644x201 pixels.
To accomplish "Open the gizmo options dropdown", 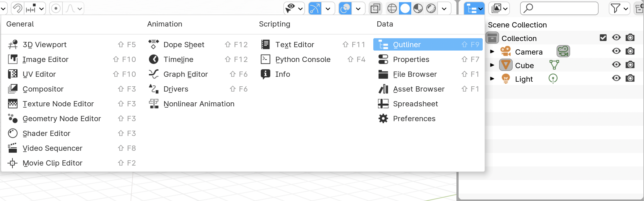I will (x=328, y=8).
